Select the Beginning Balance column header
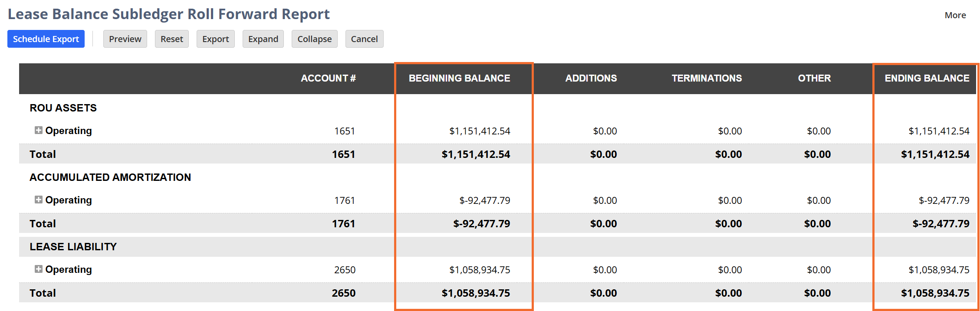The image size is (980, 311). [460, 78]
